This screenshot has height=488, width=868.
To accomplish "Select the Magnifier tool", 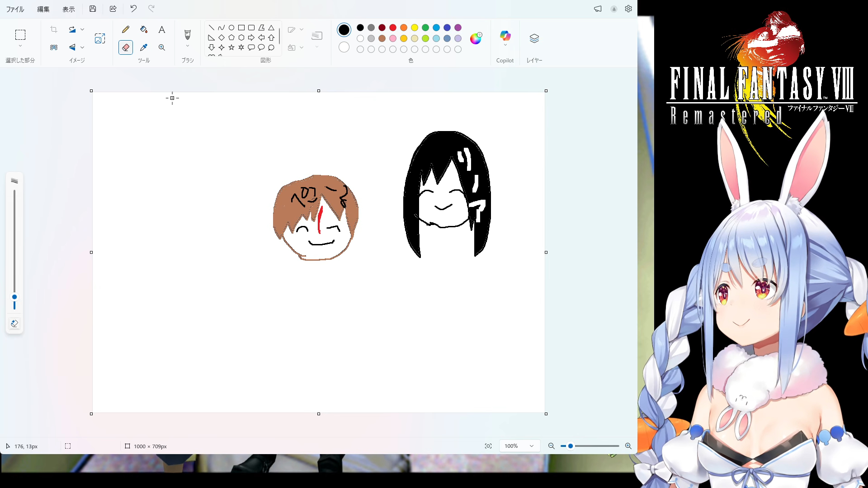I will click(x=161, y=47).
